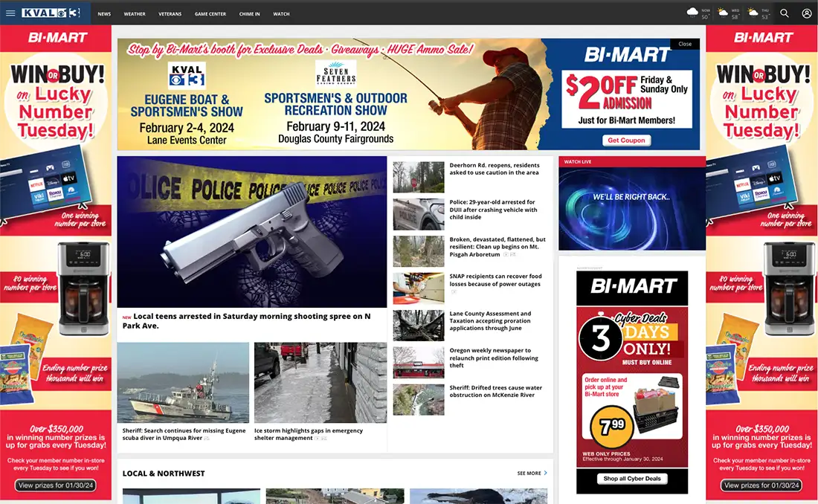
Task: Click Sportsmen's & Outdoor Recreation Show text
Action: coord(335,104)
